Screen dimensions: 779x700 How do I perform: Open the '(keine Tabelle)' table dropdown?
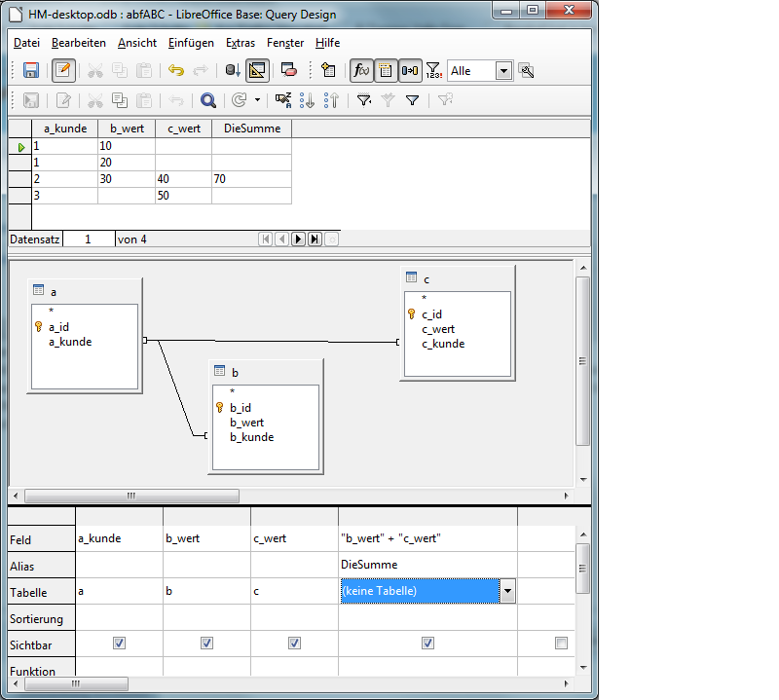[x=507, y=592]
